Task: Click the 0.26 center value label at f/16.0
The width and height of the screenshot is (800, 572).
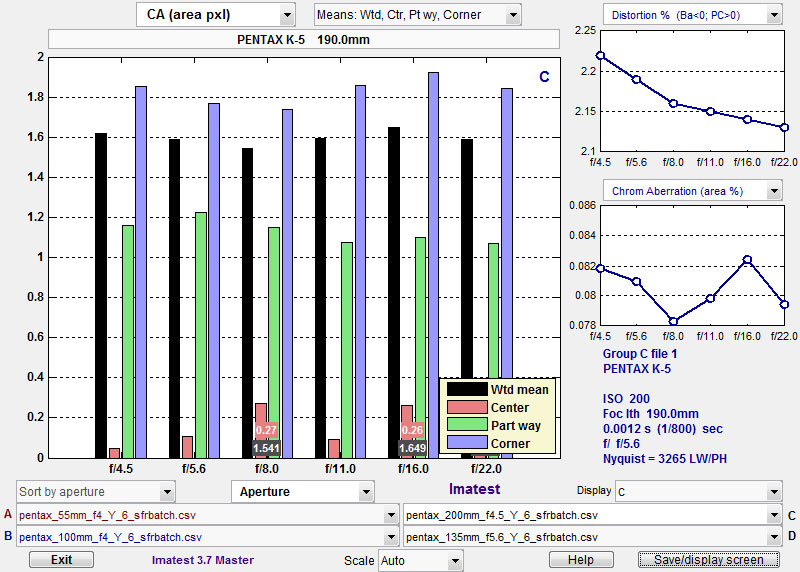Action: click(412, 430)
